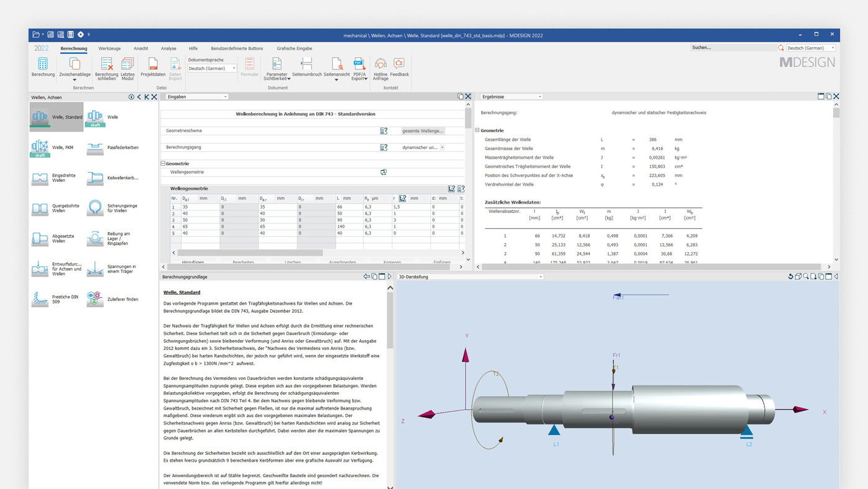Click the zoom magnifier in 3D panel

click(806, 277)
